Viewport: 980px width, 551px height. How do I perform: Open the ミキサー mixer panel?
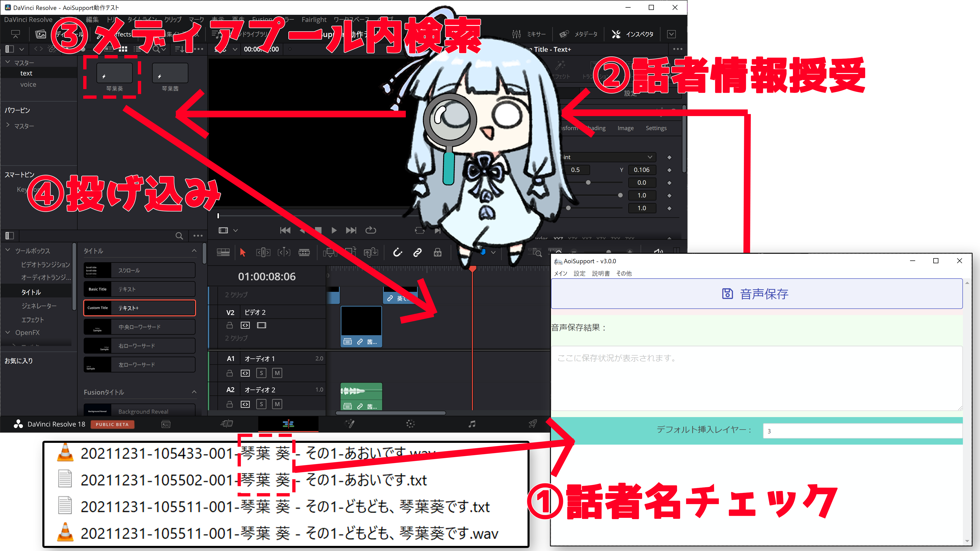(529, 34)
